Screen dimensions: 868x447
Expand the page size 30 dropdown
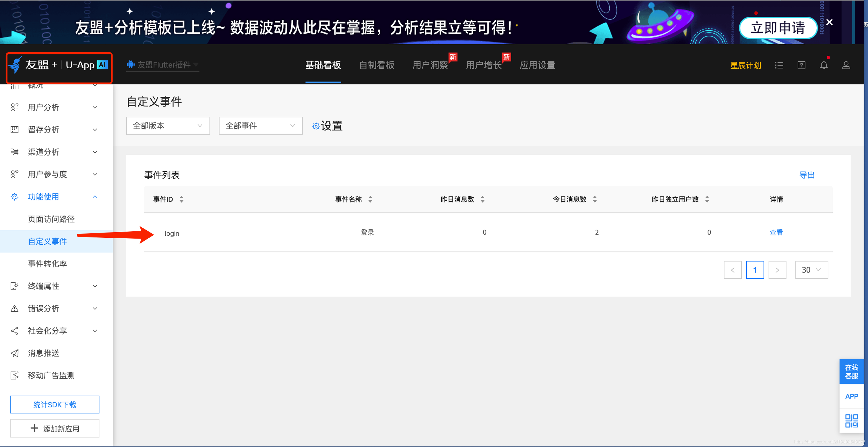pyautogui.click(x=811, y=270)
